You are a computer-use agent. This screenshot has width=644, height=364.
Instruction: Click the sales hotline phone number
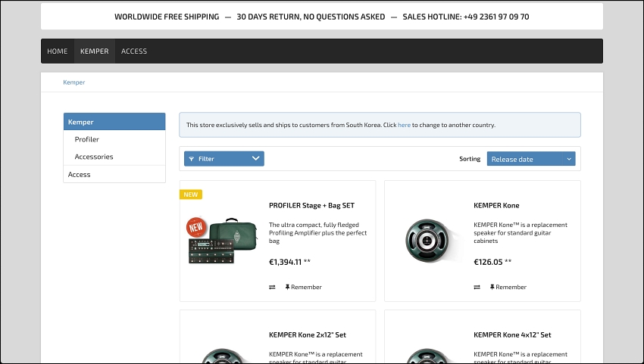[x=496, y=17]
